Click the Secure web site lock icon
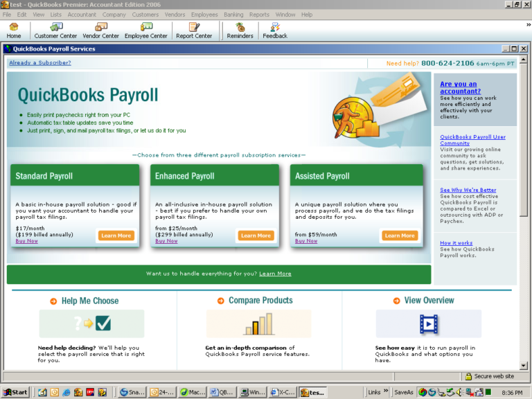This screenshot has width=532, height=399. pyautogui.click(x=468, y=376)
